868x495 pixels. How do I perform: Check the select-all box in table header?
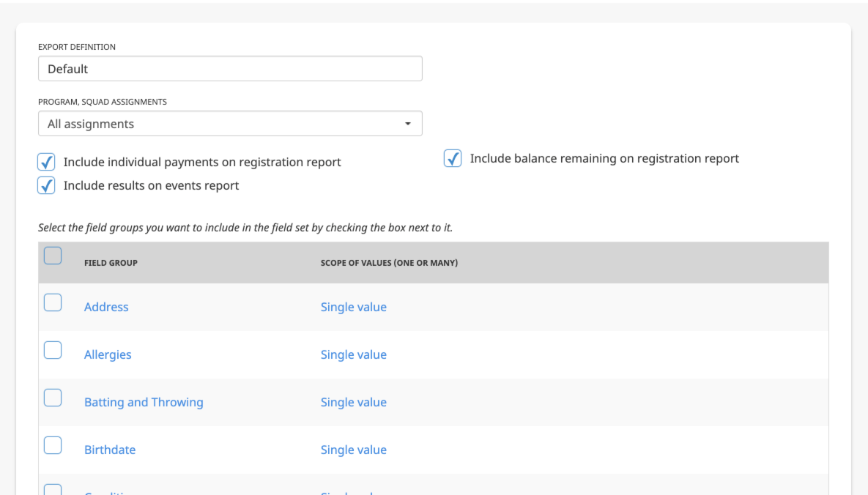point(53,256)
